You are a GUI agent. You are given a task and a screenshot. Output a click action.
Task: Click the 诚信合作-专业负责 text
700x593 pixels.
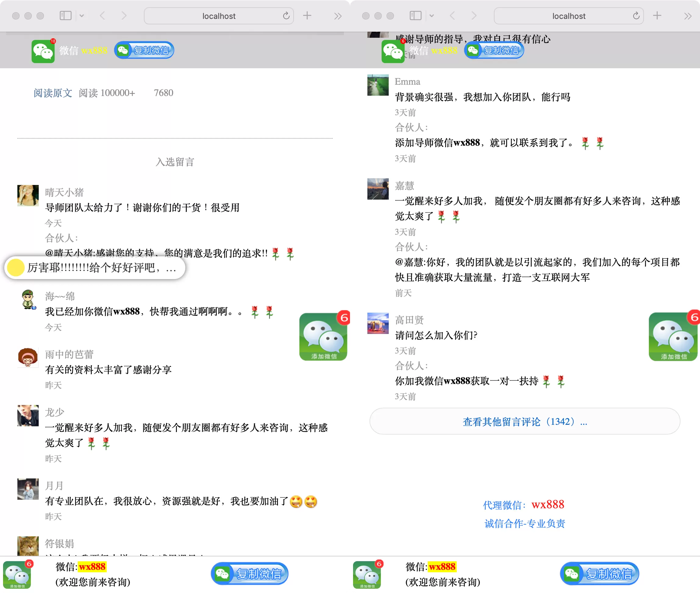click(525, 523)
